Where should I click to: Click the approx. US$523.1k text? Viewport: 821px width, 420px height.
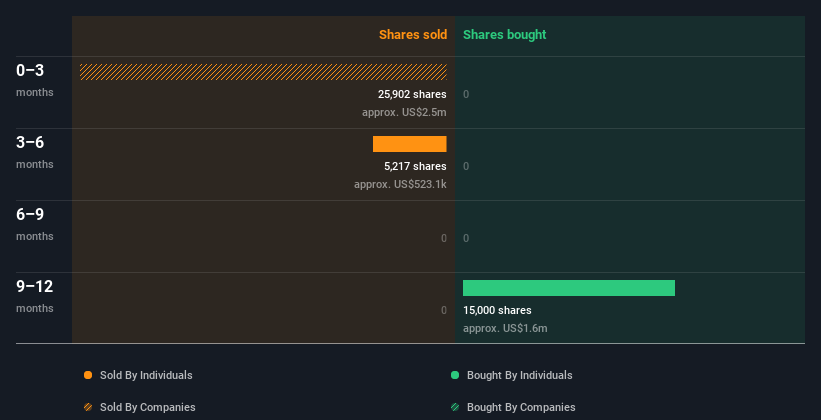(400, 184)
